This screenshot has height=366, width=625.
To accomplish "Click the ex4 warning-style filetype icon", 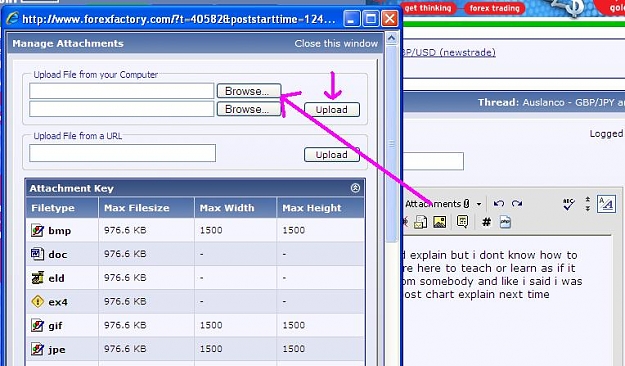I will point(37,302).
